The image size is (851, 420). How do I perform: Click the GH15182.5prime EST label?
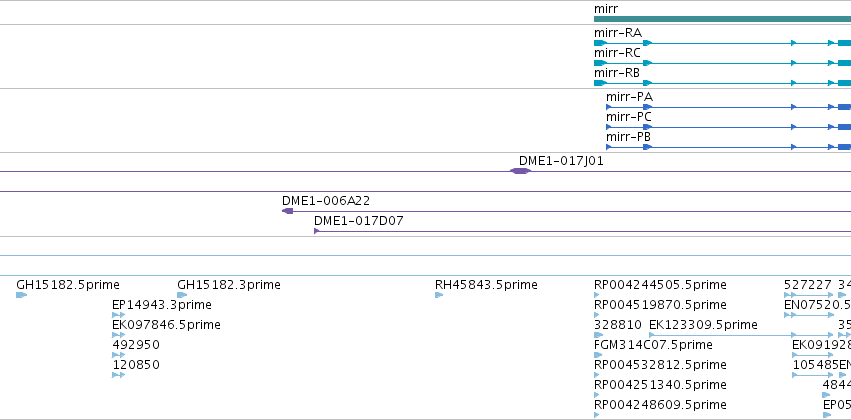(68, 285)
